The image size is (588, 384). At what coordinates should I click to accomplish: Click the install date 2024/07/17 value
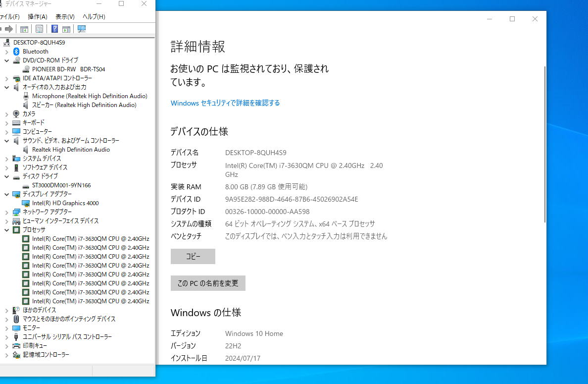[x=242, y=358]
